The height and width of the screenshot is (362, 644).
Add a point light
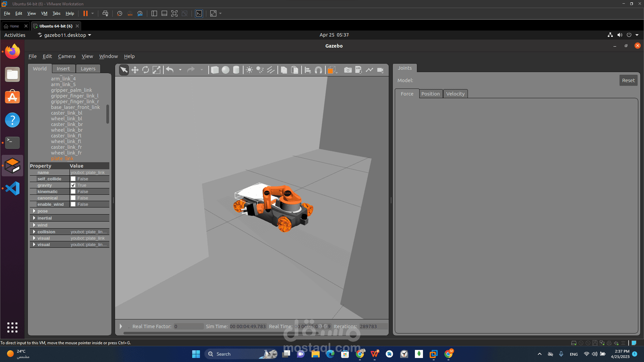coord(249,70)
